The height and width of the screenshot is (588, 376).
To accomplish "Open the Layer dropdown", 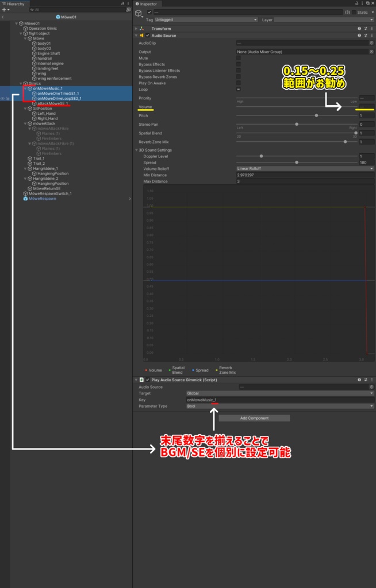I will (x=324, y=20).
